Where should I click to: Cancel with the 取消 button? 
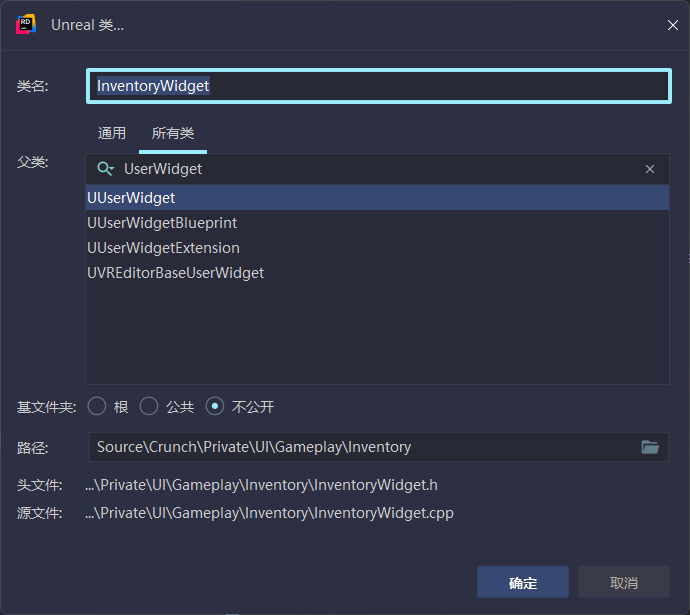[x=624, y=582]
